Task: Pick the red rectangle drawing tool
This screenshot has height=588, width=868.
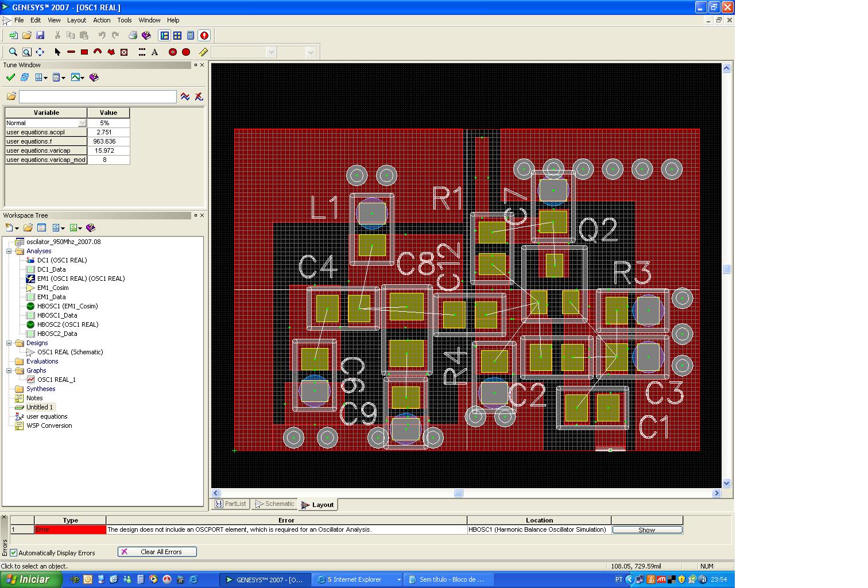Action: coord(84,52)
